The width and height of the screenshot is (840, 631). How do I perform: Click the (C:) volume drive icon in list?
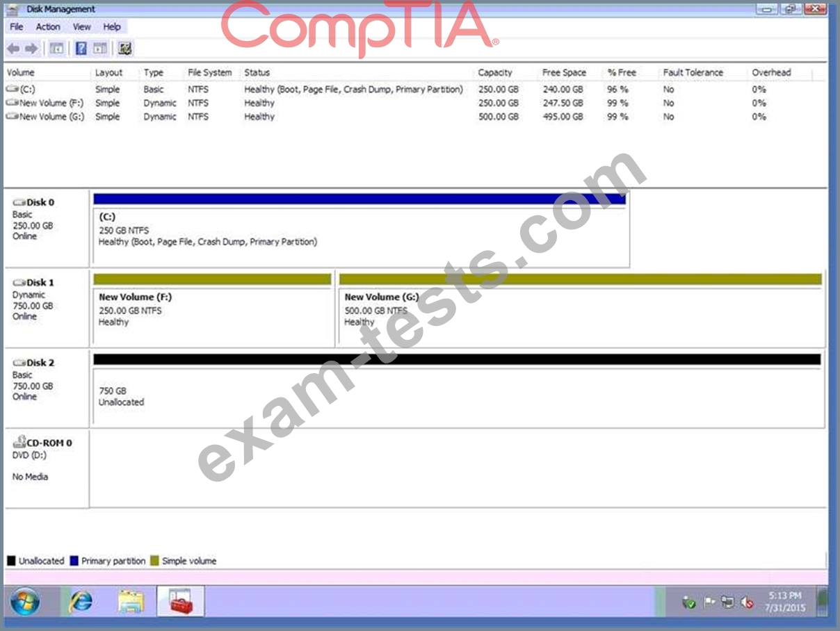pos(12,90)
